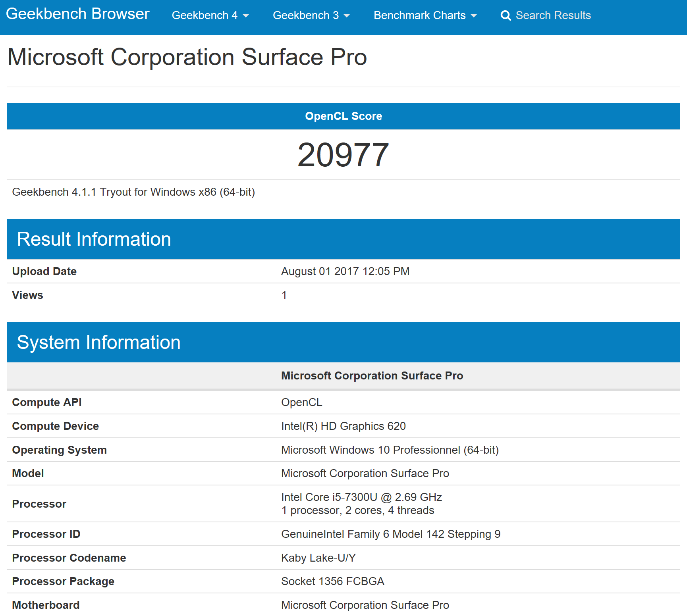This screenshot has width=687, height=616.
Task: Click the Search Results magnifier icon
Action: (x=506, y=15)
